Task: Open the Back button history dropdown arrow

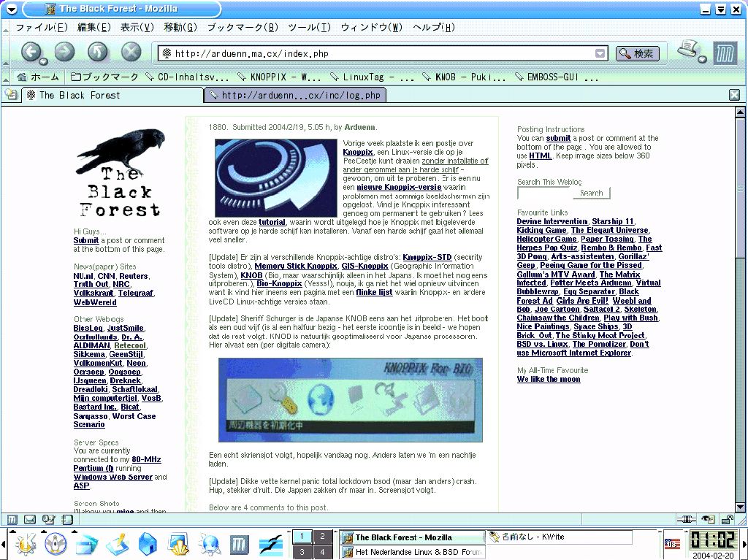Action: coord(43,61)
